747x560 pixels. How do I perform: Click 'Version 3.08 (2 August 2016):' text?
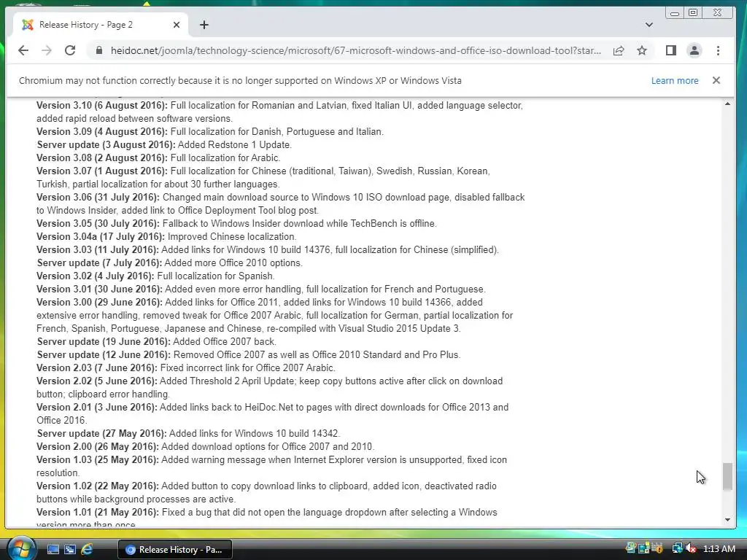(102, 158)
